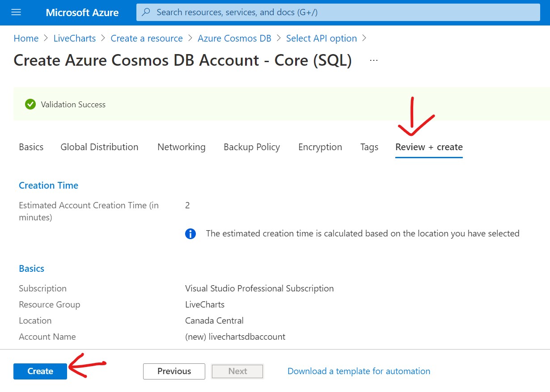The image size is (550, 392).
Task: Switch to Backup Policy tab
Action: 252,147
